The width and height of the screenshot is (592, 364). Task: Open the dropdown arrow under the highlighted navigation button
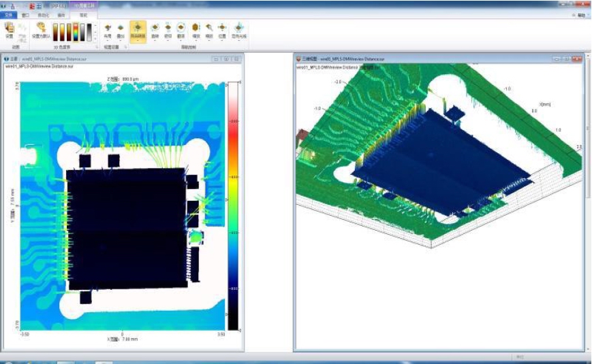coord(138,41)
